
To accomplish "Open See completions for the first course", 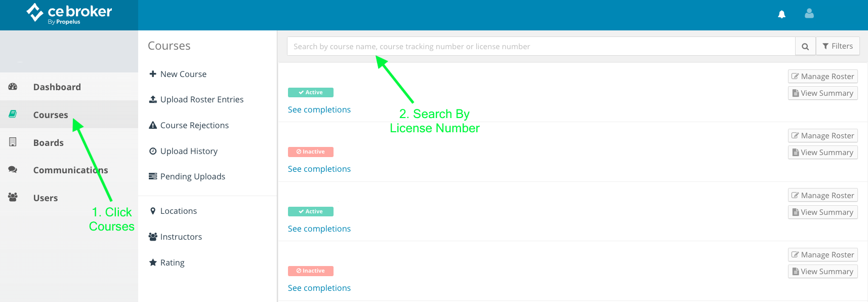I will pos(319,109).
